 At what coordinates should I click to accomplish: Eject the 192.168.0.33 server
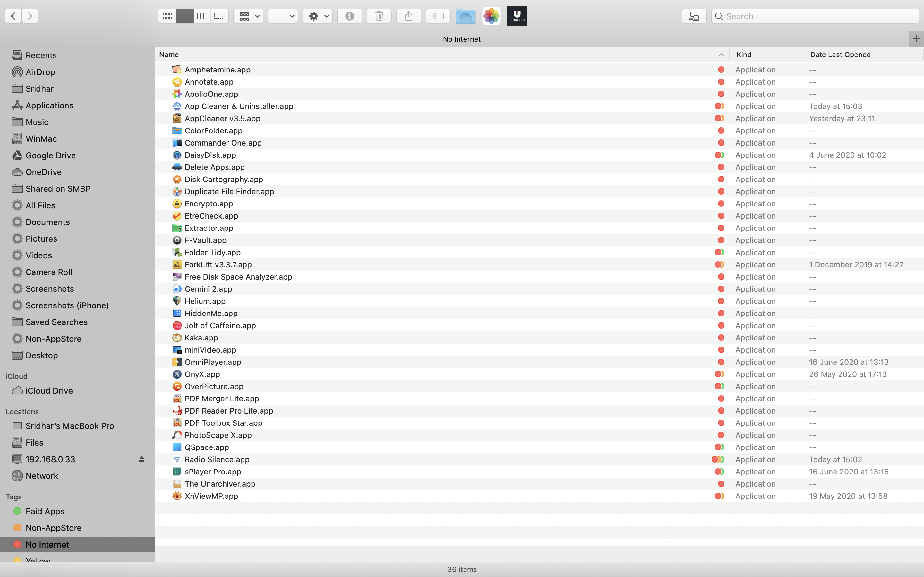coord(142,459)
